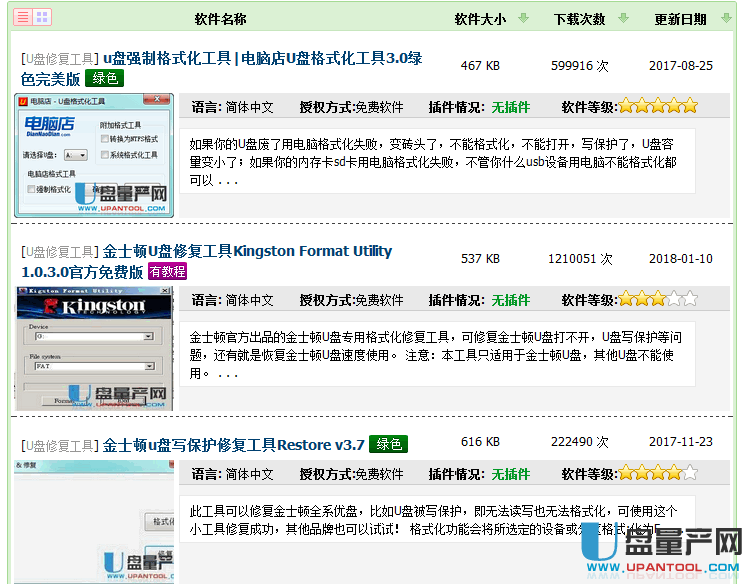Click the 软件名称 column header
Image resolution: width=755 pixels, height=584 pixels.
click(x=220, y=19)
